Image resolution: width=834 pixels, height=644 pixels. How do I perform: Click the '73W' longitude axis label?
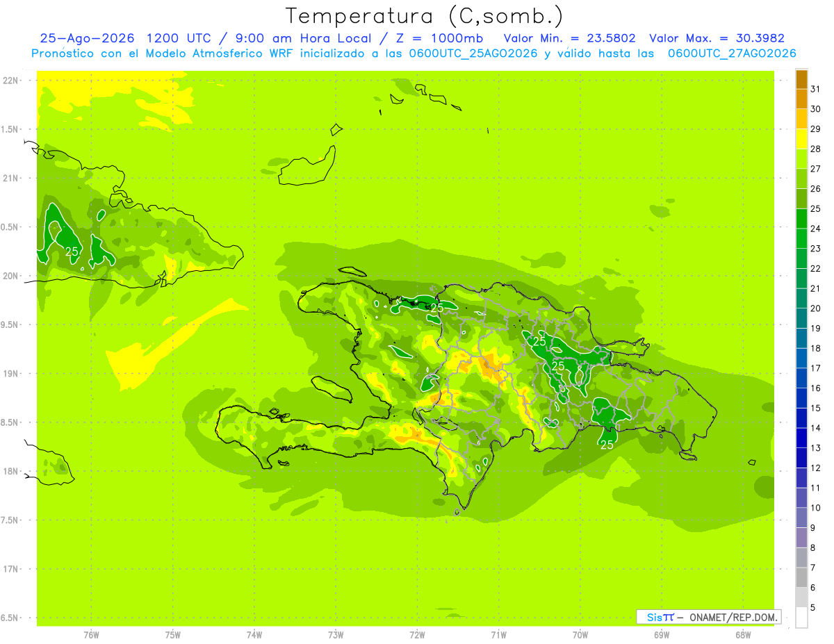[x=336, y=635]
